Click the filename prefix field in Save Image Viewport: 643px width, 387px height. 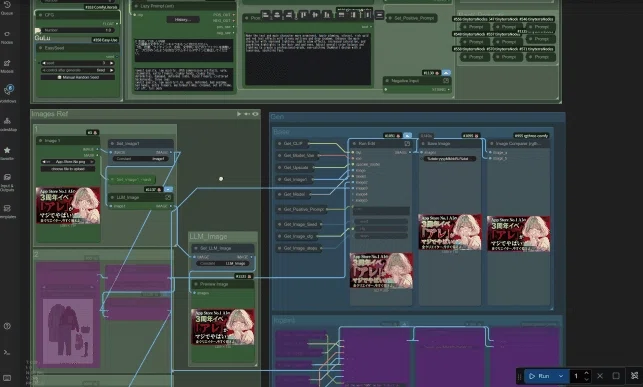(x=449, y=159)
